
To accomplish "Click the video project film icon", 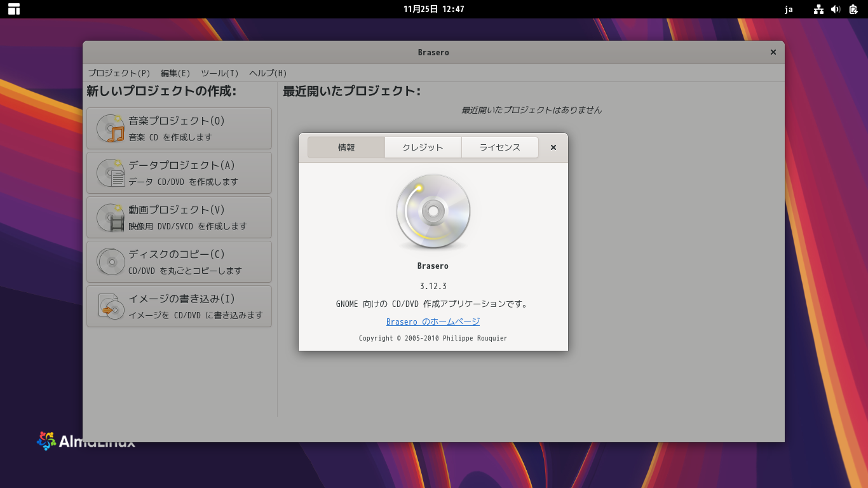I will click(x=111, y=217).
